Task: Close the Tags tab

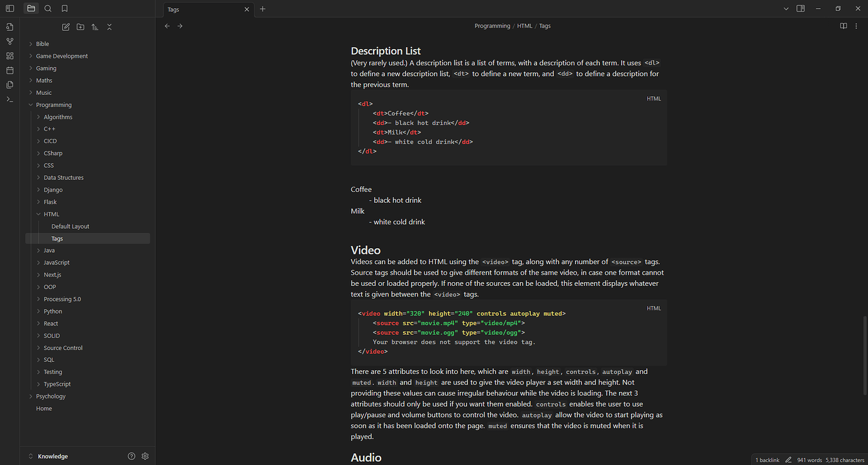Action: (247, 9)
